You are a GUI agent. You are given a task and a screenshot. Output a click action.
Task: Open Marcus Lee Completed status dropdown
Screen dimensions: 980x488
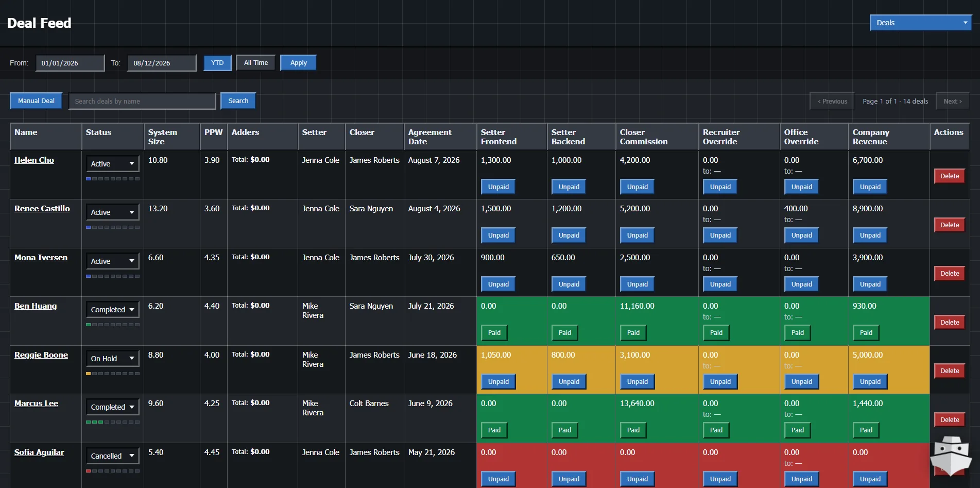[113, 407]
